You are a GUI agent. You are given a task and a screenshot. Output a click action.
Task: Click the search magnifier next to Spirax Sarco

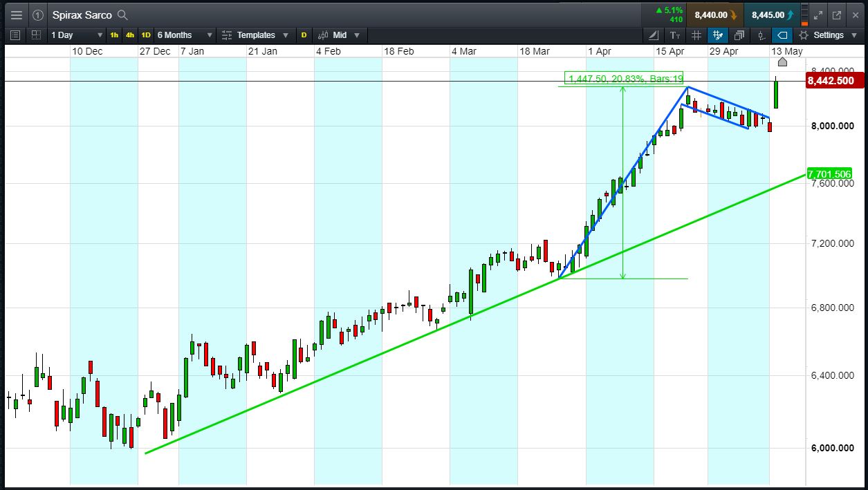(x=122, y=15)
